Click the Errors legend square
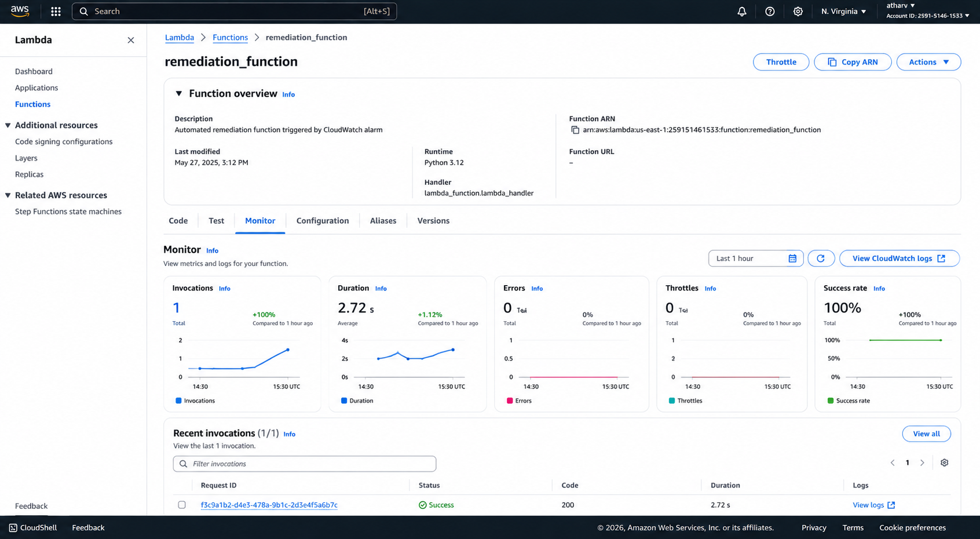The width and height of the screenshot is (980, 539). (x=510, y=400)
